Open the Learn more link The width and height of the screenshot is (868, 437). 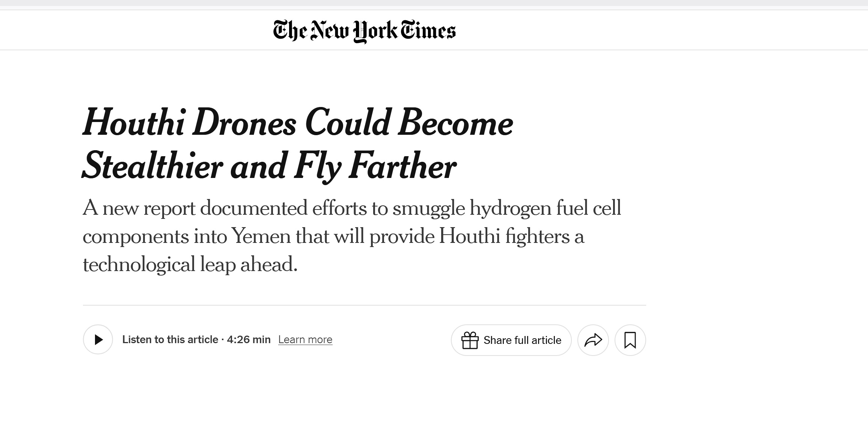[x=305, y=339]
